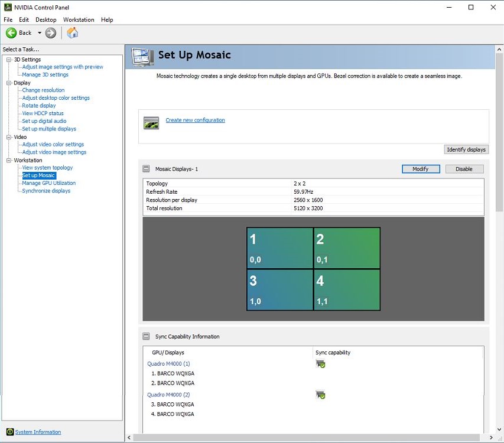Open the Workstation menu
The image size is (504, 443).
79,19
